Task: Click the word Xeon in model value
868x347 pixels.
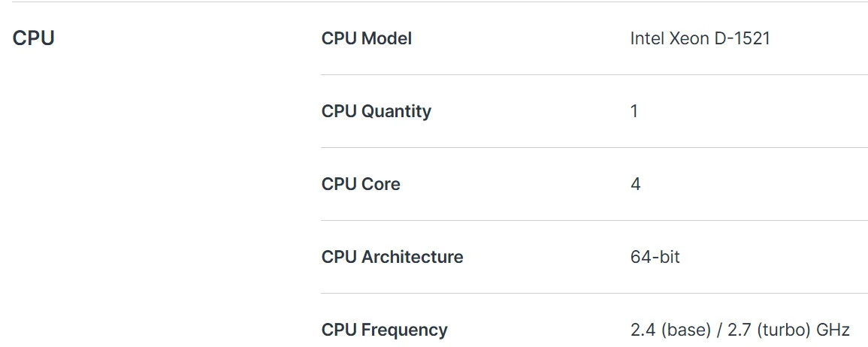Action: click(690, 39)
